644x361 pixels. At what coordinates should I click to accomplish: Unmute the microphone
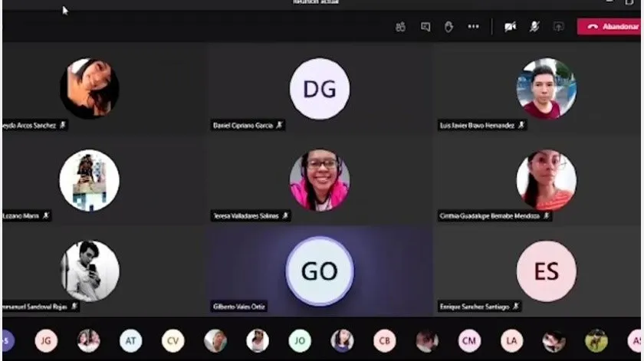(534, 27)
